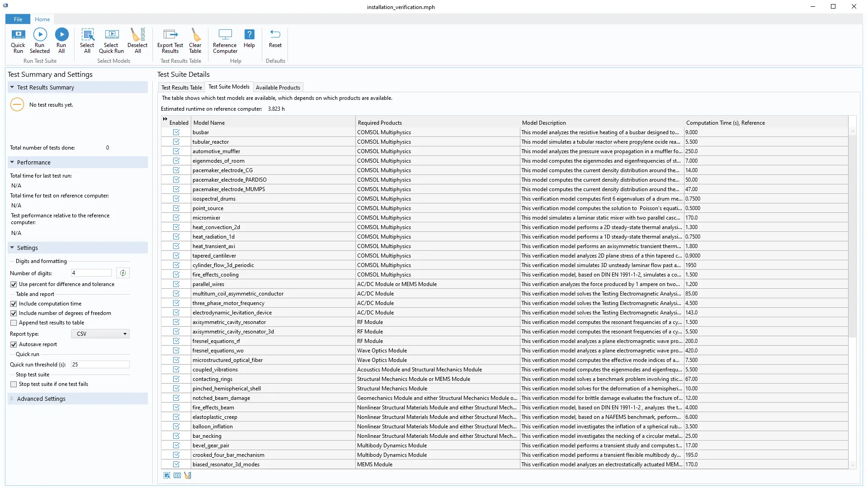Click the Quick Run icon
The image size is (868, 488).
(18, 35)
